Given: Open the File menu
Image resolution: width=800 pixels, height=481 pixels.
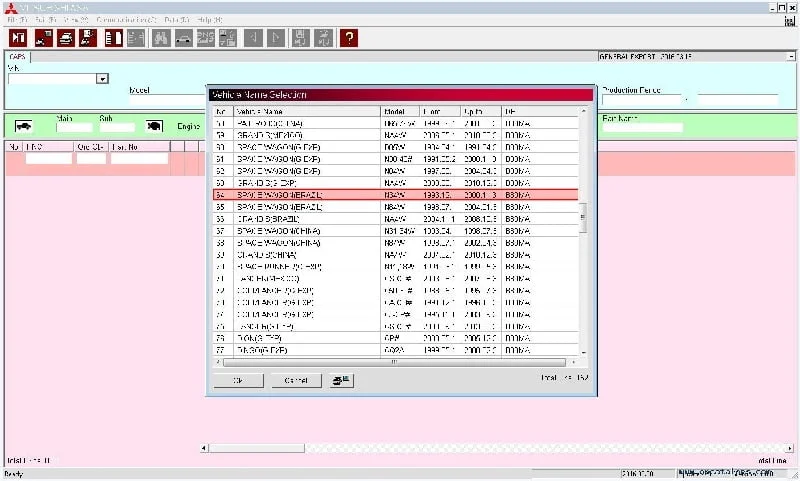Looking at the screenshot, I should (x=17, y=20).
